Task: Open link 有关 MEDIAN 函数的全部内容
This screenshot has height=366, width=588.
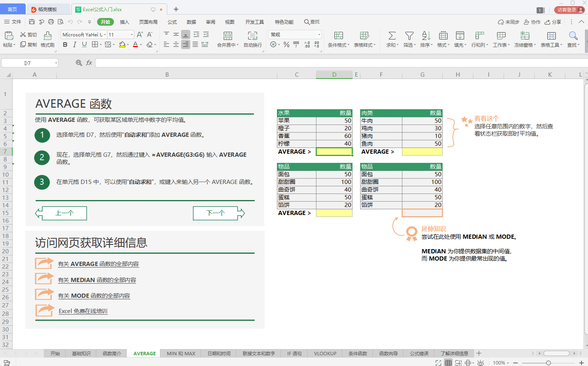Action: click(97, 280)
